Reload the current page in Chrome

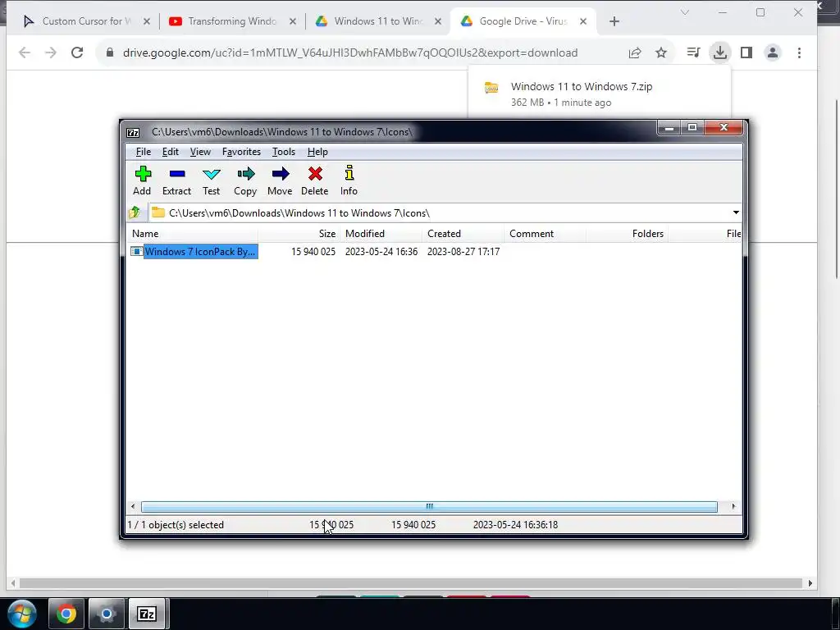(77, 52)
